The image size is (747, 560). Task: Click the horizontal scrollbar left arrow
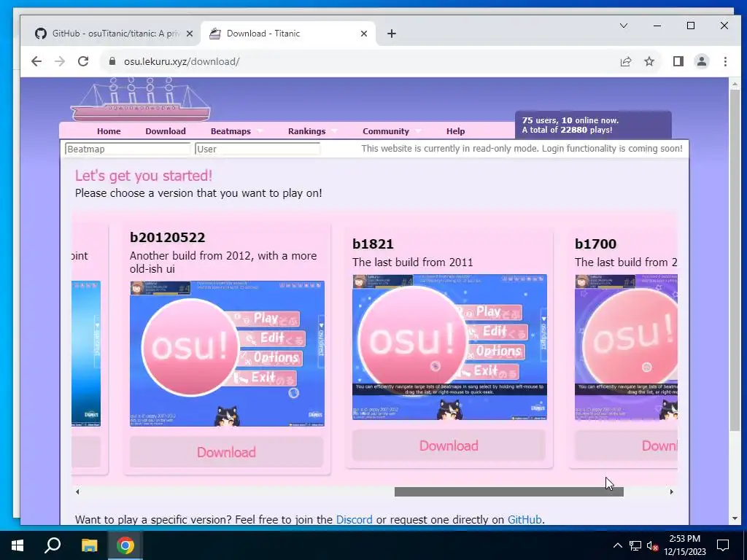pos(77,492)
